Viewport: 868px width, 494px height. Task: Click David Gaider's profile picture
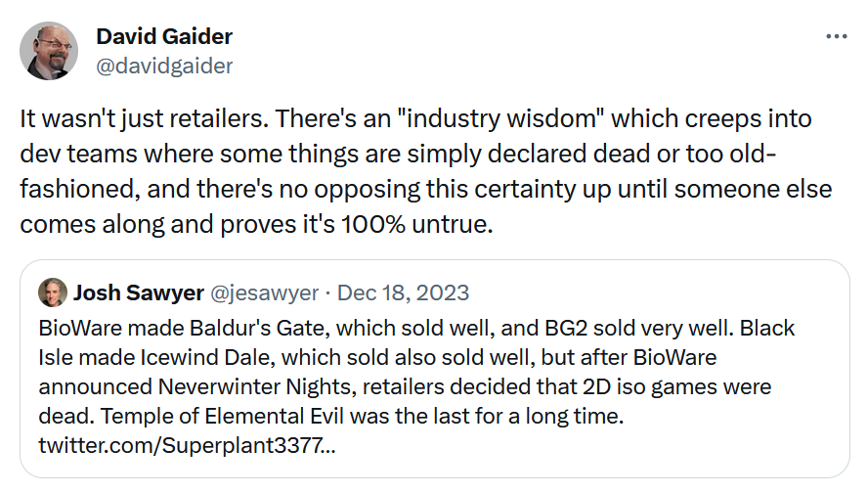[49, 51]
